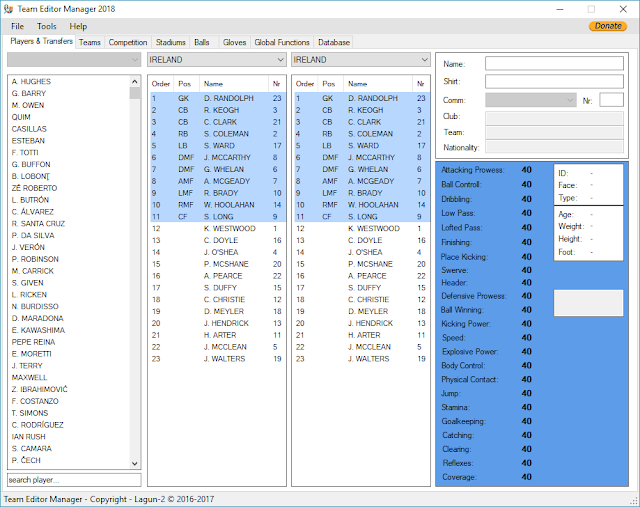The image size is (640, 507).
Task: Select J. TERRY in player list
Action: [x=27, y=366]
